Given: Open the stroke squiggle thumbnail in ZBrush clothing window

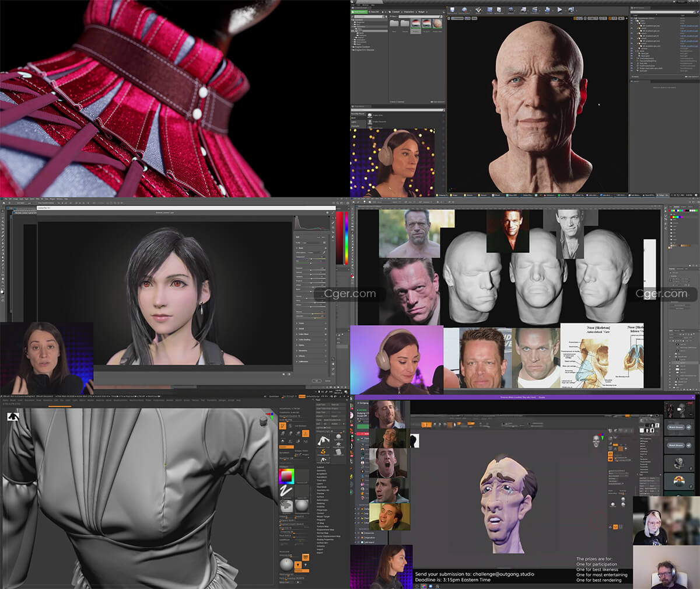Looking at the screenshot, I should [x=286, y=492].
